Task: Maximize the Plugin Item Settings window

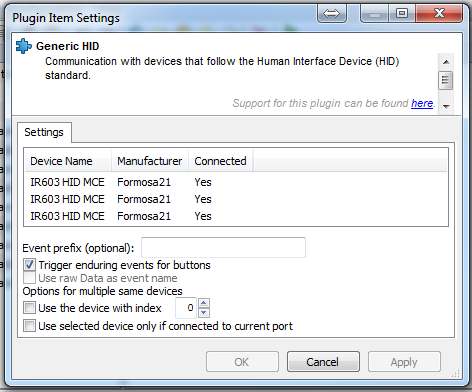Action: [402, 13]
